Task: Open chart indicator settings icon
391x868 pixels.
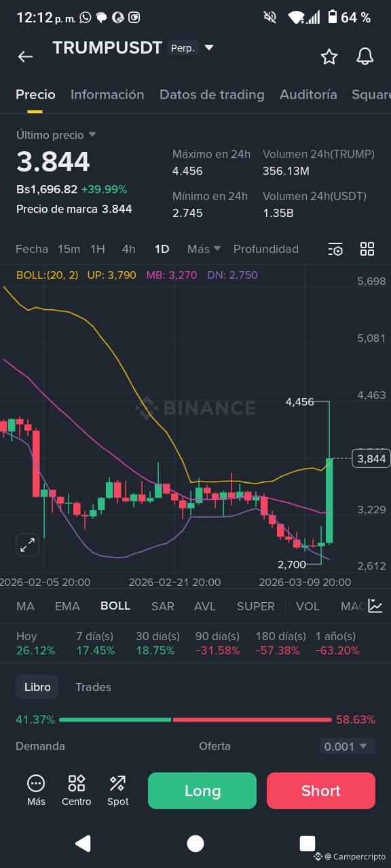Action: [335, 249]
